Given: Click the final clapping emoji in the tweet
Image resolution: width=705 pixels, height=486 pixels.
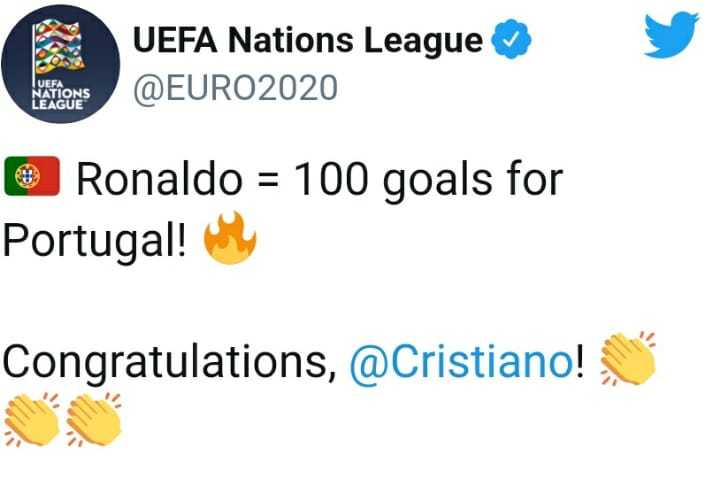Looking at the screenshot, I should click(94, 419).
